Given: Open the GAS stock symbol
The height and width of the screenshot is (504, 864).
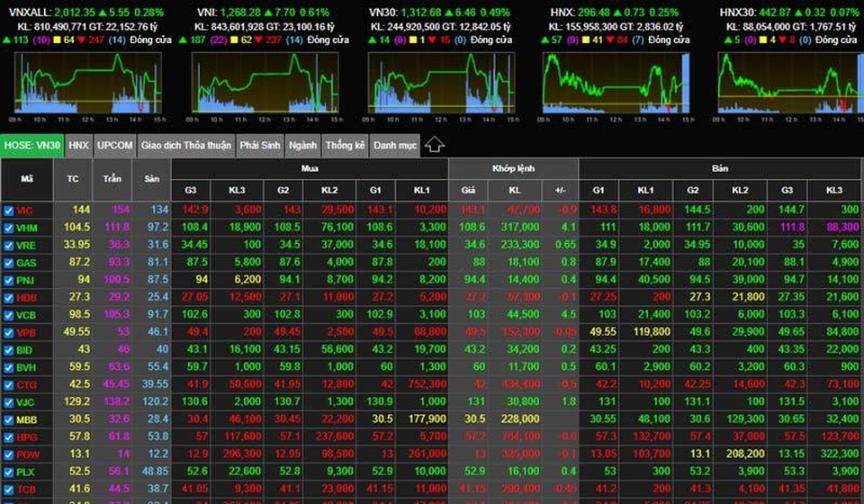Looking at the screenshot, I should tap(26, 263).
